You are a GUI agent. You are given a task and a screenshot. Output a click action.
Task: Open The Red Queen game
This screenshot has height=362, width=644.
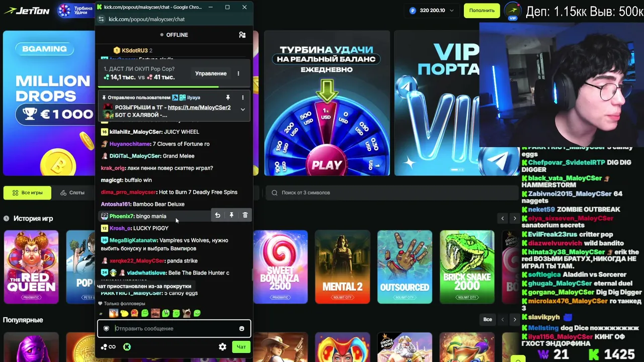coord(31,267)
